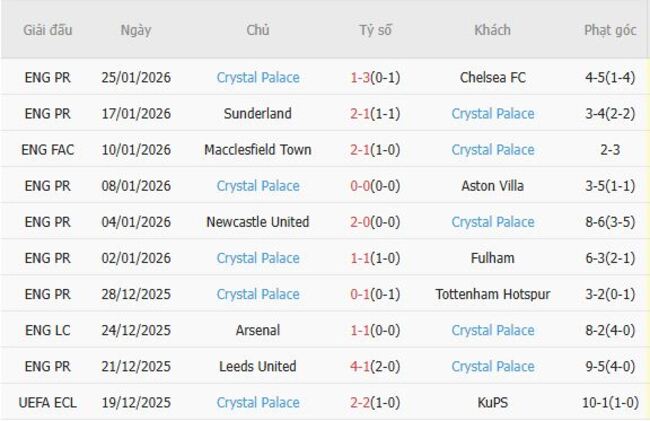The width and height of the screenshot is (650, 421).
Task: Click the 4-1 score against Leeds United
Action: pyautogui.click(x=360, y=366)
